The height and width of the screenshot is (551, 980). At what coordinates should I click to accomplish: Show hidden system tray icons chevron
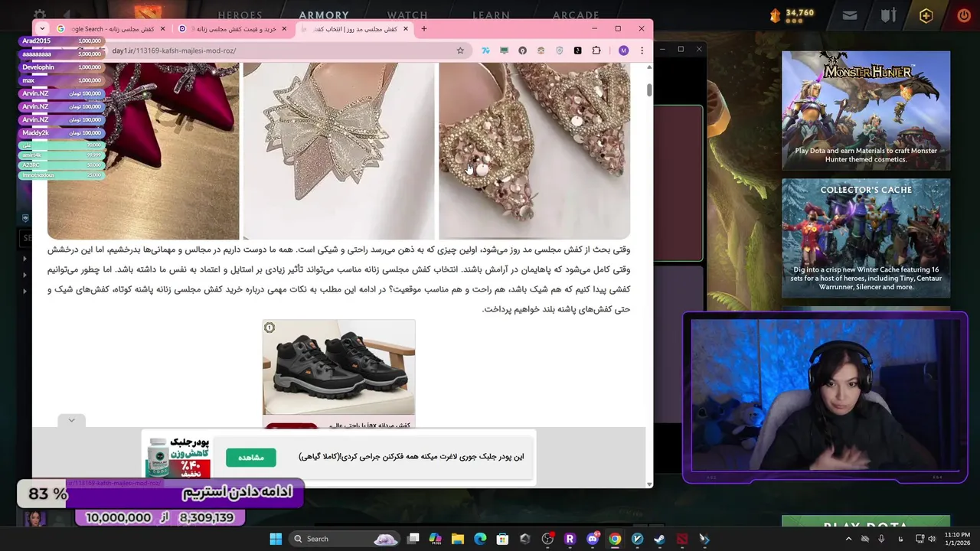pos(848,539)
